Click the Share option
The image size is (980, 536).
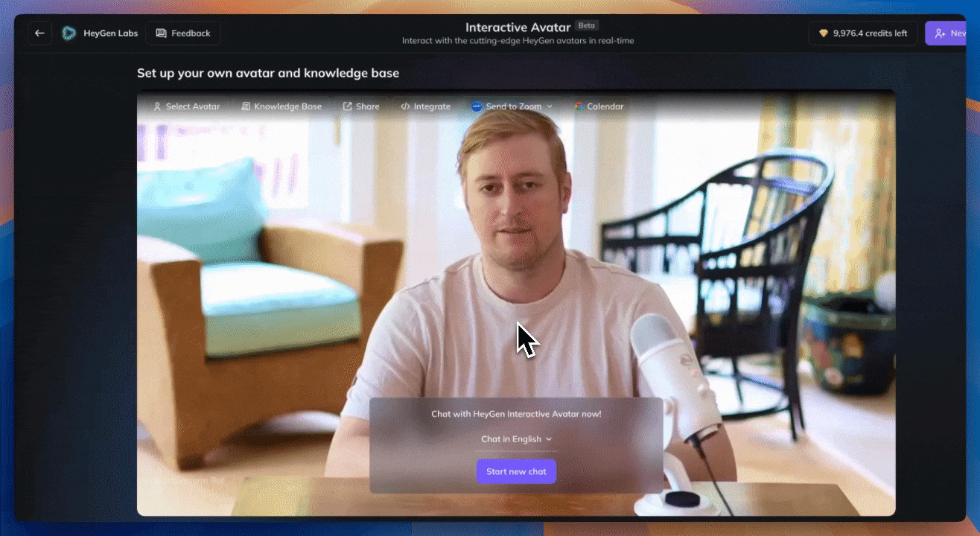pos(361,106)
